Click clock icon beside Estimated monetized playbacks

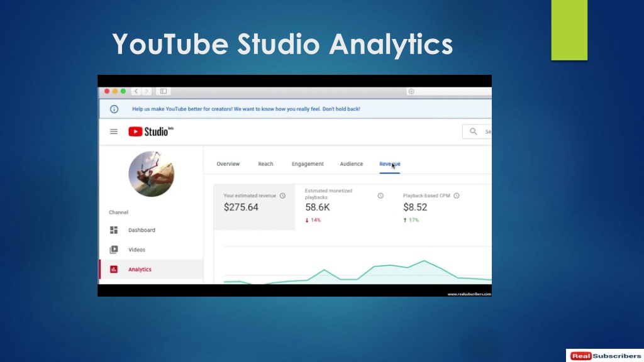point(380,196)
